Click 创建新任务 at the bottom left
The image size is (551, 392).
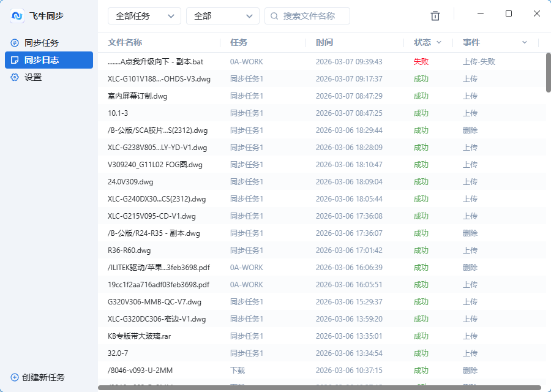(x=38, y=377)
